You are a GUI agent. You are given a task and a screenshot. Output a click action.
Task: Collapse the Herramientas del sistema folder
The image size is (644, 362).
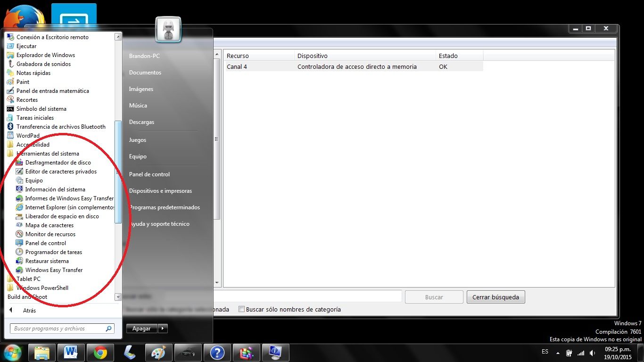coord(48,154)
